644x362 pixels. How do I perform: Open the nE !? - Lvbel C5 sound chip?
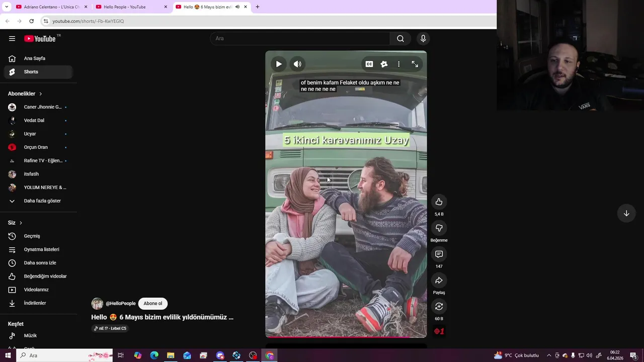pyautogui.click(x=110, y=328)
